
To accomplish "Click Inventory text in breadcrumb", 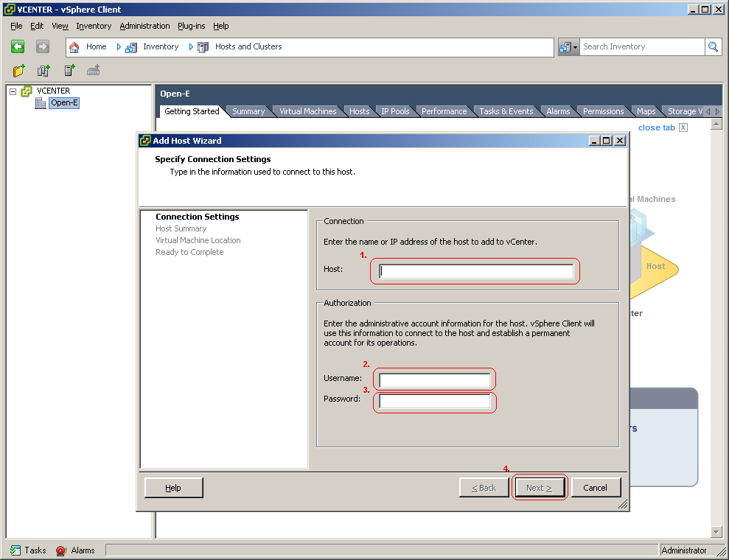I will point(161,46).
